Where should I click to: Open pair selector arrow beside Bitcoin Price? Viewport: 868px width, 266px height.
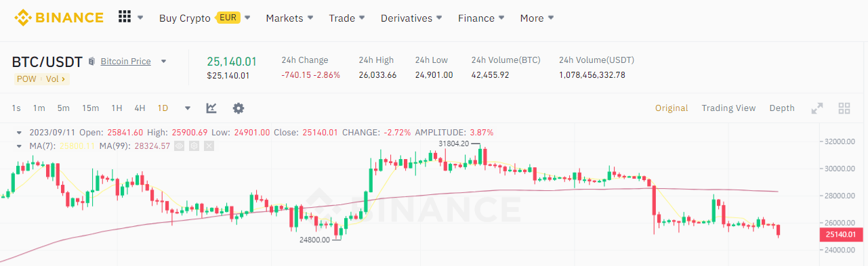[x=163, y=62]
